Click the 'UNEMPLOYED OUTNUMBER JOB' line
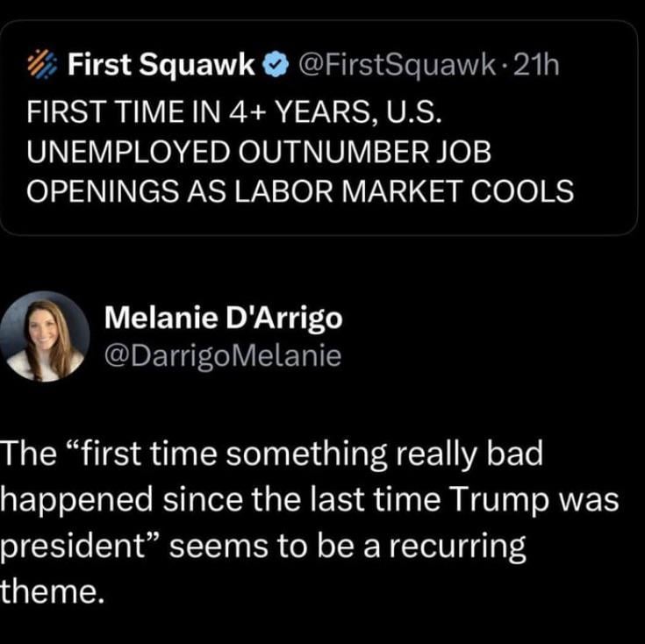645x644 pixels. (259, 151)
